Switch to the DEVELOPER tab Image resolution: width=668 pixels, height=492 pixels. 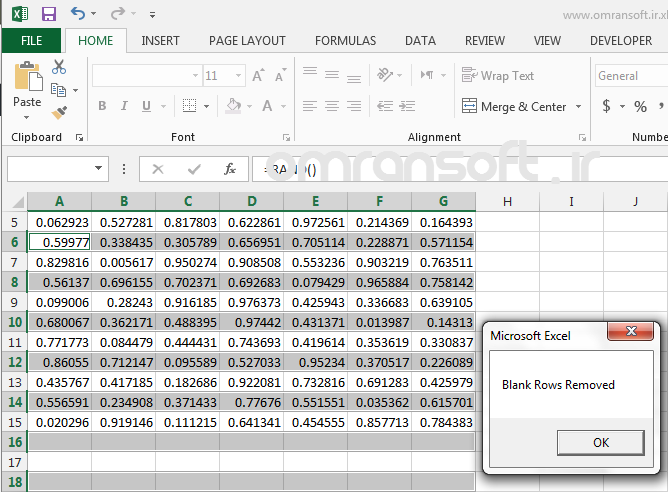click(x=621, y=40)
